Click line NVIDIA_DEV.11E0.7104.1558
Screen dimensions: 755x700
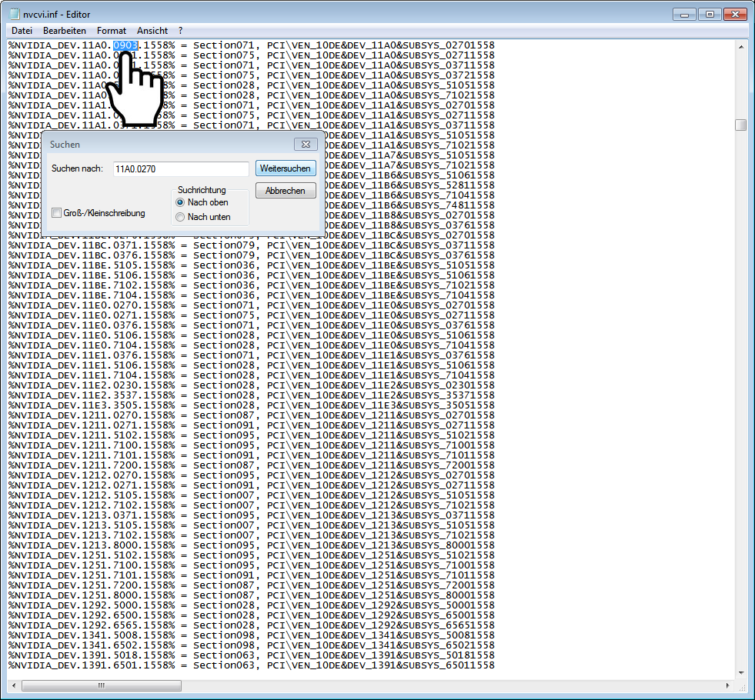(x=252, y=345)
